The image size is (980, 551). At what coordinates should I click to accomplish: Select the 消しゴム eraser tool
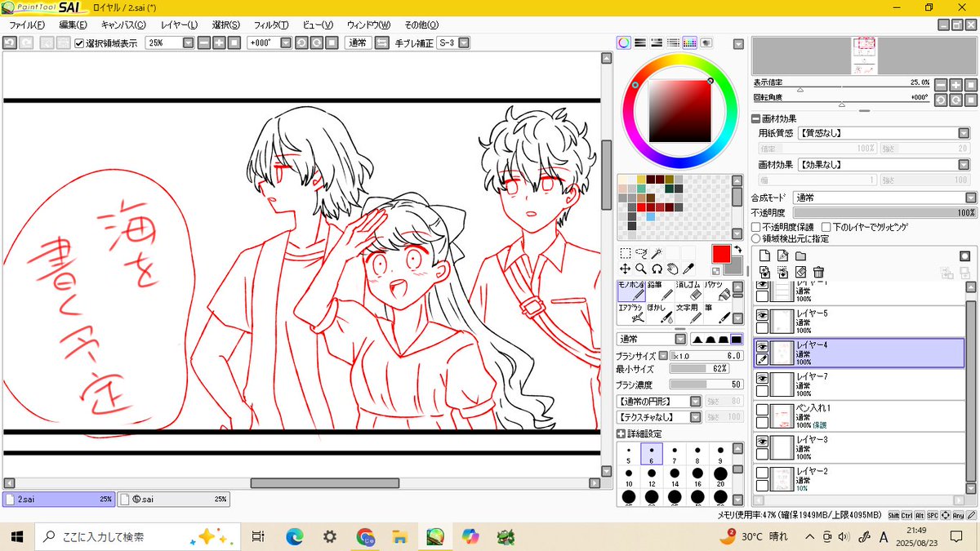[x=691, y=290]
